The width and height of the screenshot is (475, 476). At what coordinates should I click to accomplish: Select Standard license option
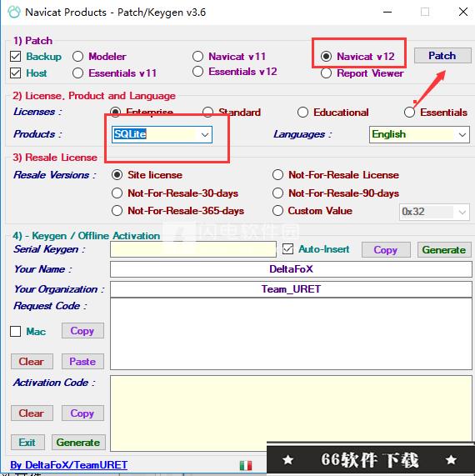[x=207, y=112]
